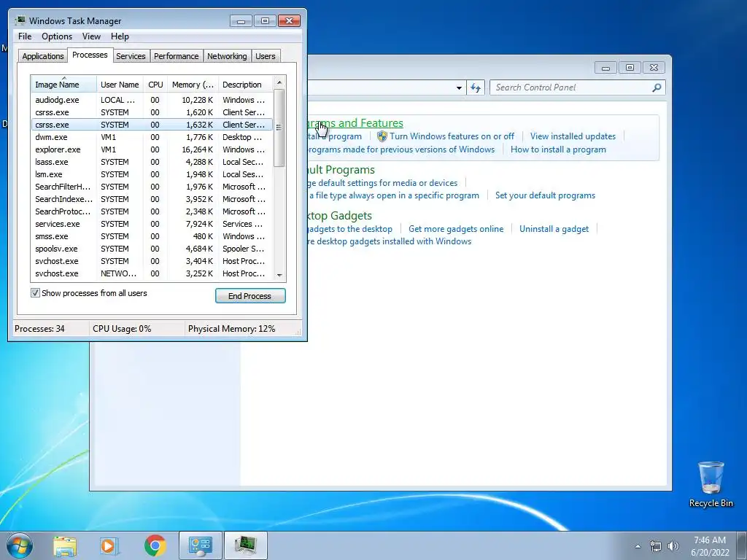Switch to the Performance tab
This screenshot has width=747, height=560.
177,56
